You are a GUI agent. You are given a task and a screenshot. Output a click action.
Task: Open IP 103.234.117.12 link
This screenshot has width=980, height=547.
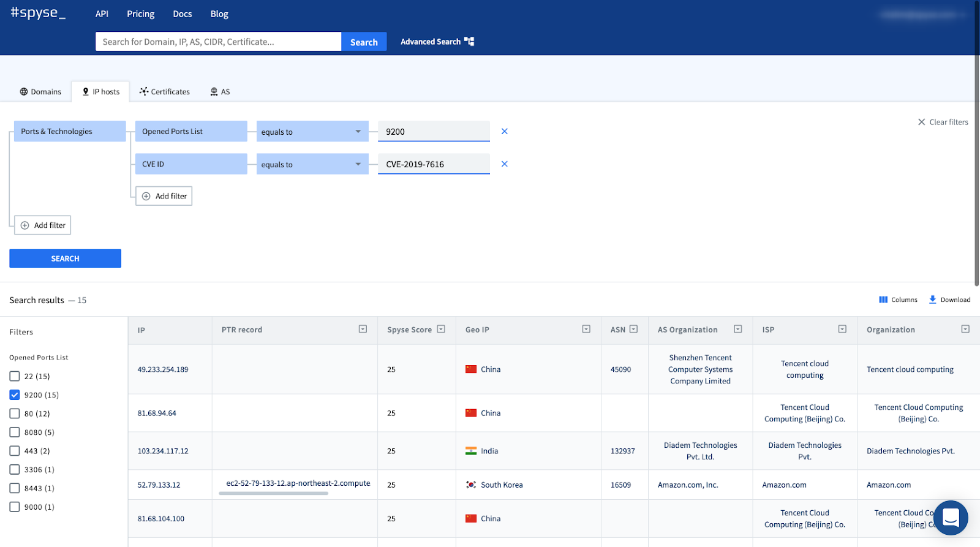pos(163,451)
